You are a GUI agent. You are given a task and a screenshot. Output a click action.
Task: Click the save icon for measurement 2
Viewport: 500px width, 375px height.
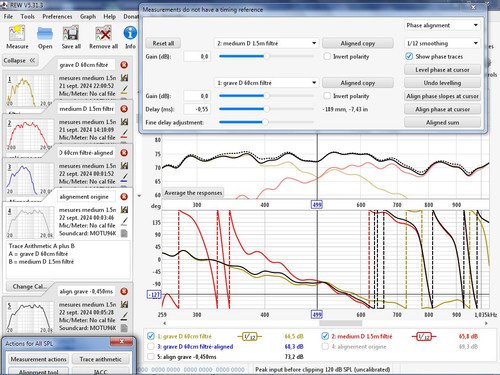[124, 122]
